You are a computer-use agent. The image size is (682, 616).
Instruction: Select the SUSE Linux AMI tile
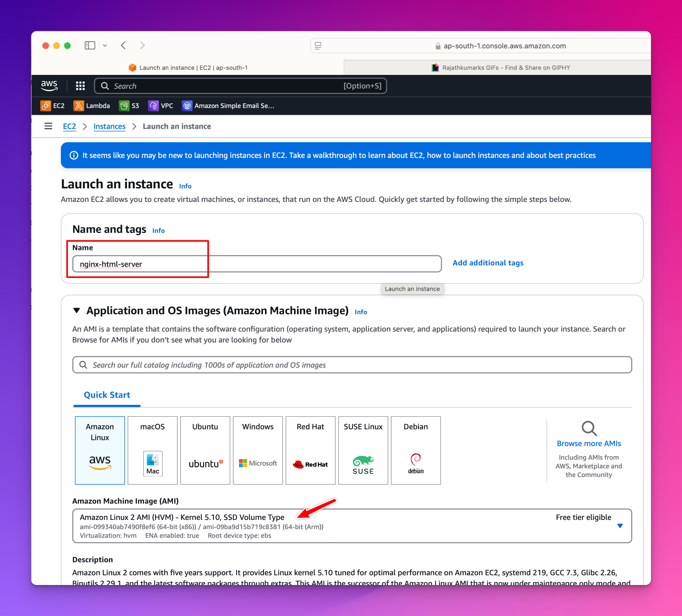pyautogui.click(x=363, y=450)
